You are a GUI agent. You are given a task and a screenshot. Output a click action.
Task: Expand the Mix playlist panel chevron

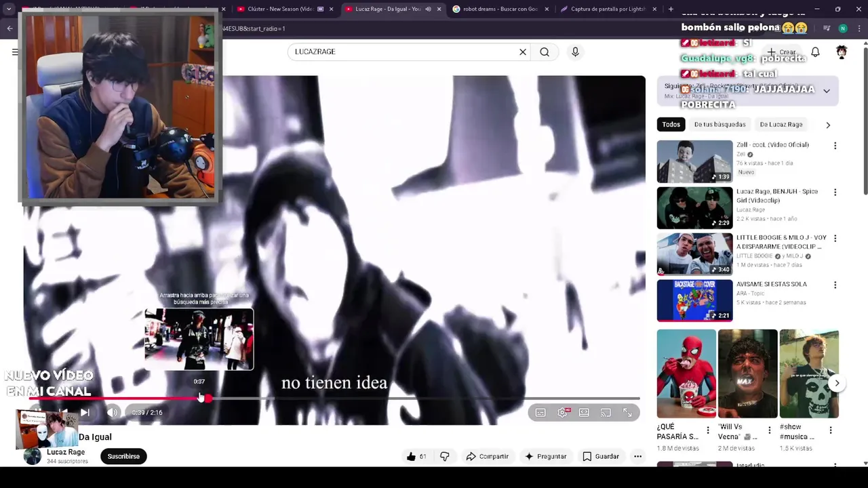[827, 91]
